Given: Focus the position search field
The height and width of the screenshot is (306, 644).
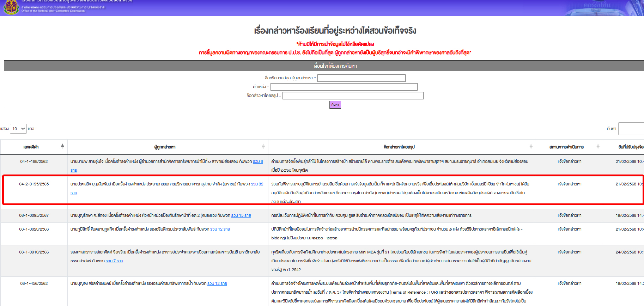Looking at the screenshot, I should pyautogui.click(x=344, y=87).
